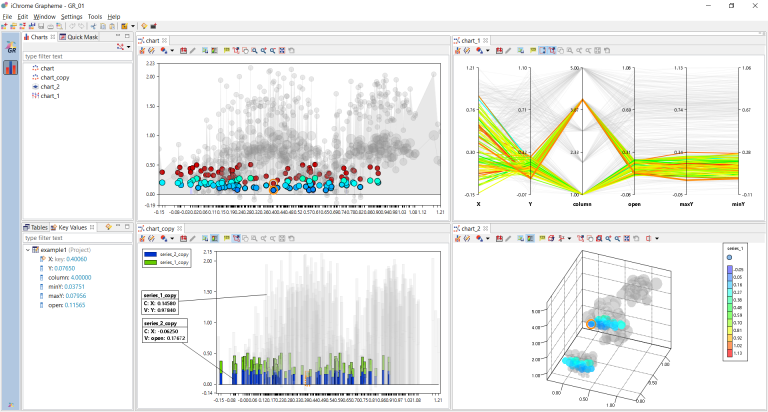
Task: Click the Charts filter text field
Action: coord(75,57)
